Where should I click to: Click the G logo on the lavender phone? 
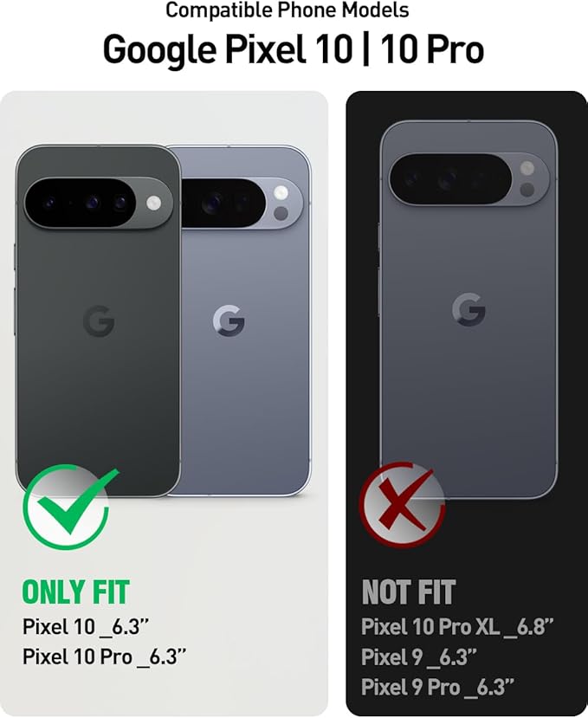229,321
